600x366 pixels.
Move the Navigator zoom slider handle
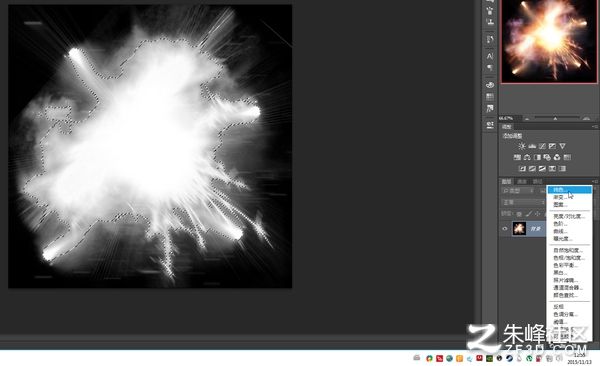555,119
